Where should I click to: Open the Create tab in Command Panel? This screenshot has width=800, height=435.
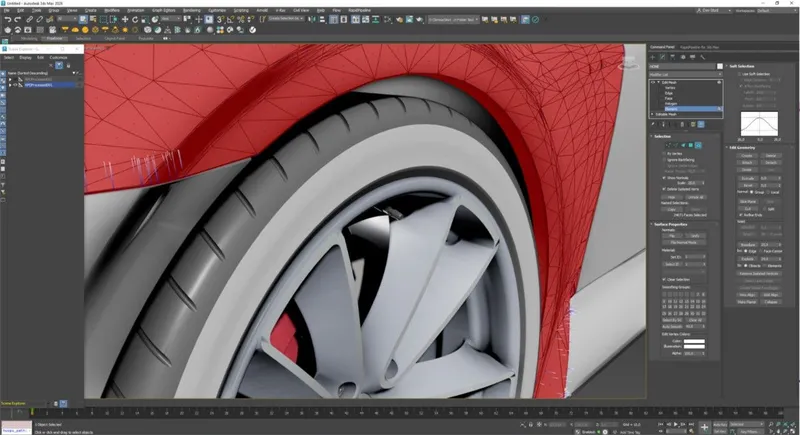pyautogui.click(x=653, y=57)
